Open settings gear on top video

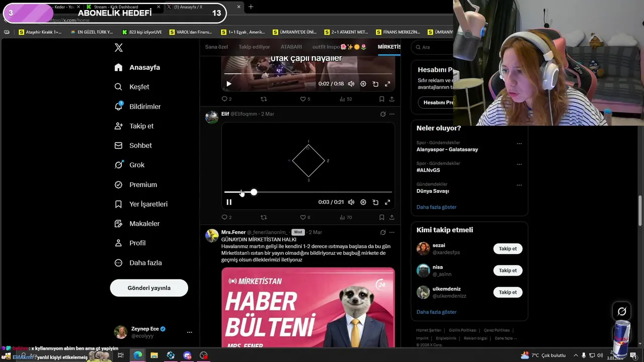pos(363,84)
